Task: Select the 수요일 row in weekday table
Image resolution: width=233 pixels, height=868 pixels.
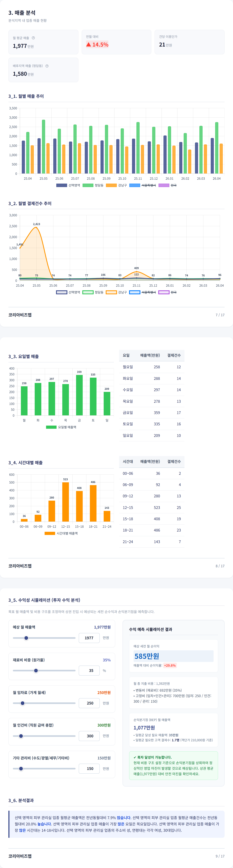Action: 152,390
